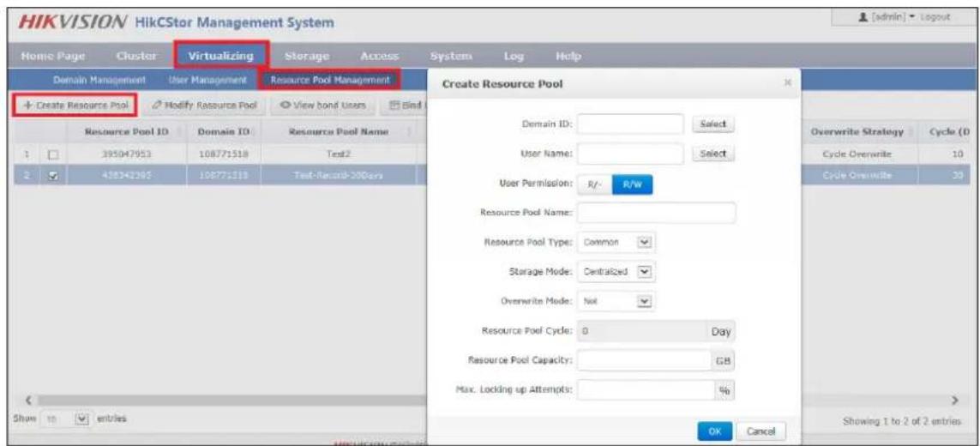Screen dimensions: 980x446
Task: Set User Permission to R/-
Action: point(592,186)
